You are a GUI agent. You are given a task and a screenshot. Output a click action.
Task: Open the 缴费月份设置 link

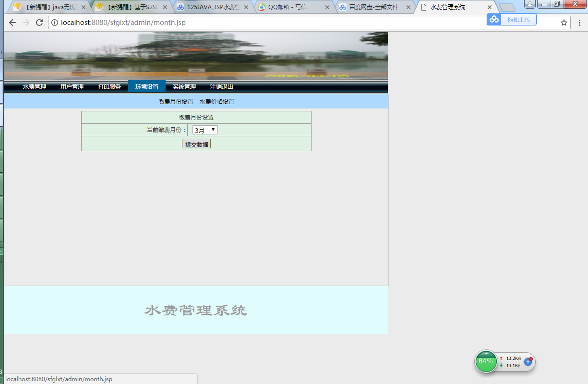click(176, 102)
